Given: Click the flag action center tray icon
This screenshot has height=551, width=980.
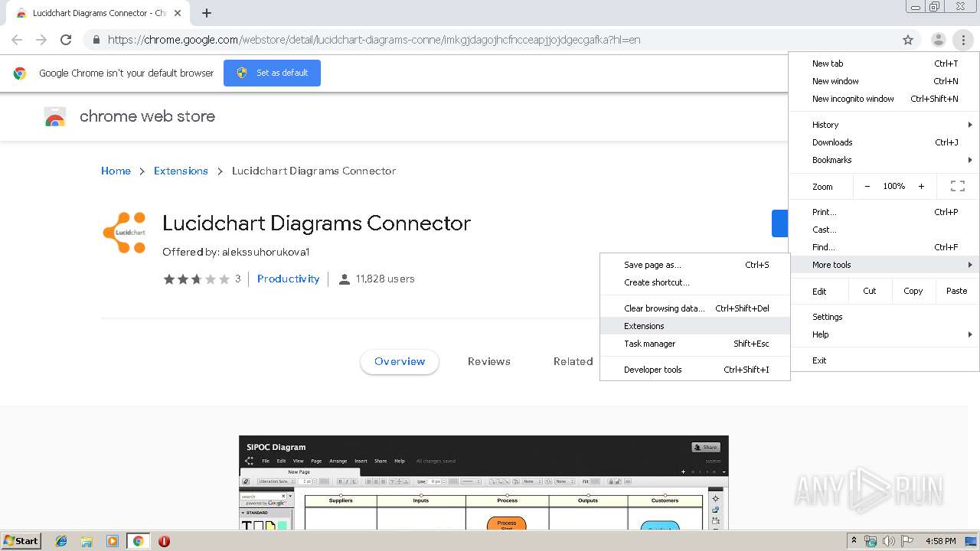Looking at the screenshot, I should click(x=907, y=541).
